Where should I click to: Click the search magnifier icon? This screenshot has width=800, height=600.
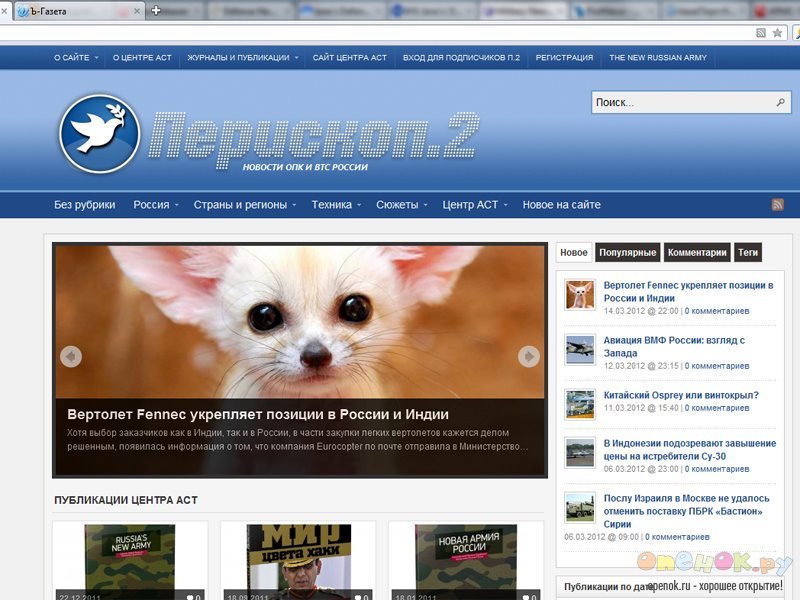(x=780, y=103)
